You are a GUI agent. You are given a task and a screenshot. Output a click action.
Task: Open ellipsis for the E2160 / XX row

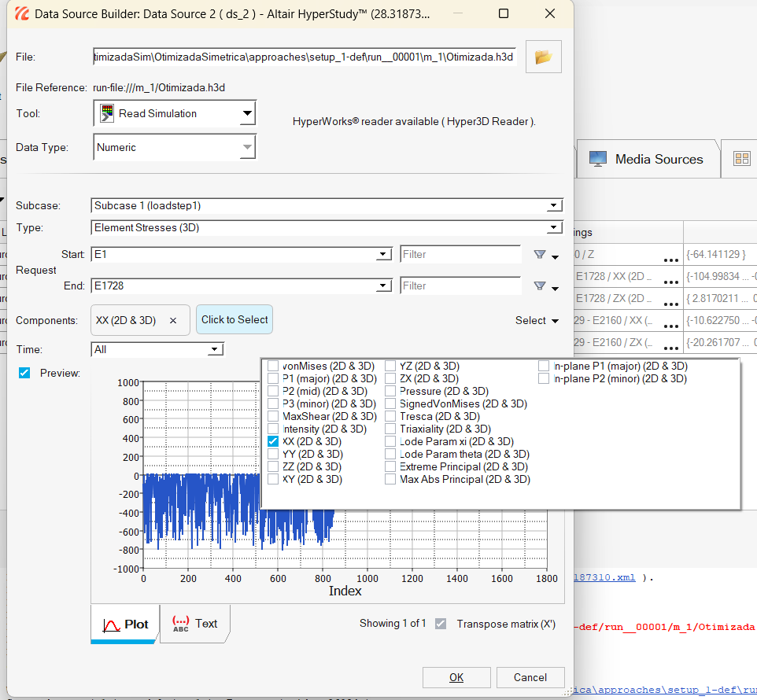[x=671, y=326]
